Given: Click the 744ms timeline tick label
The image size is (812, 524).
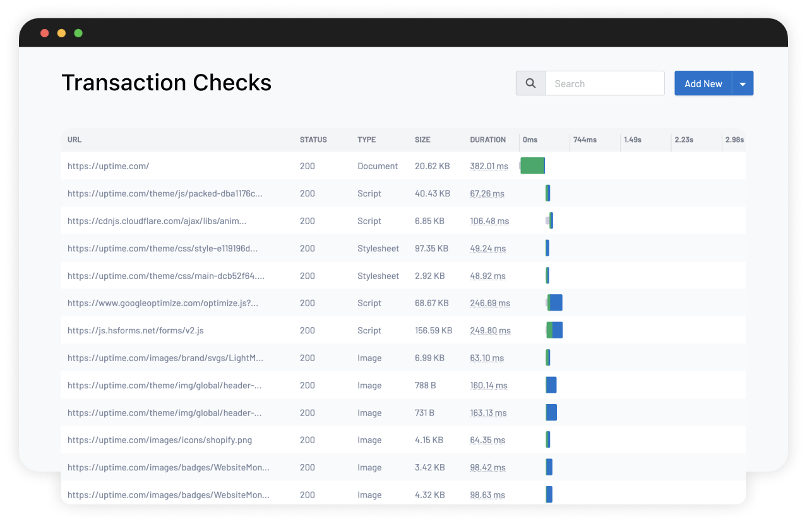Looking at the screenshot, I should 585,140.
